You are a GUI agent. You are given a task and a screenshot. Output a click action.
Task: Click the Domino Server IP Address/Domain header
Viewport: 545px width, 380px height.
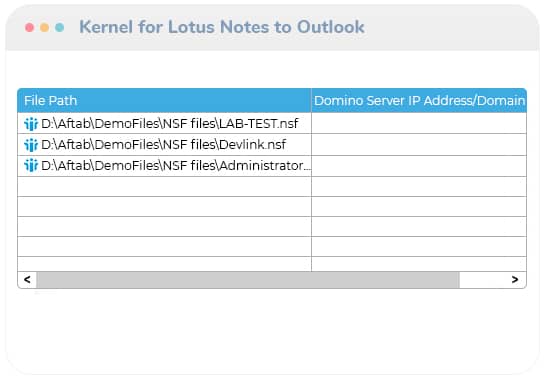point(419,101)
